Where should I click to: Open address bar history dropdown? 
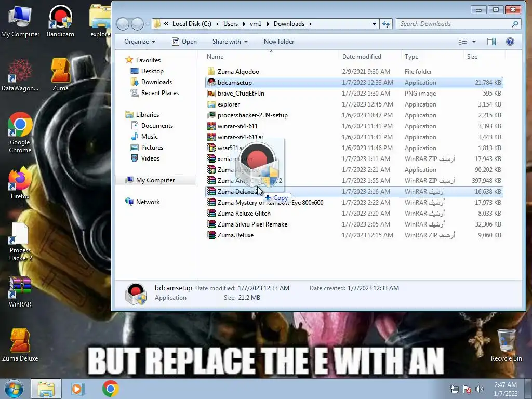pos(374,24)
